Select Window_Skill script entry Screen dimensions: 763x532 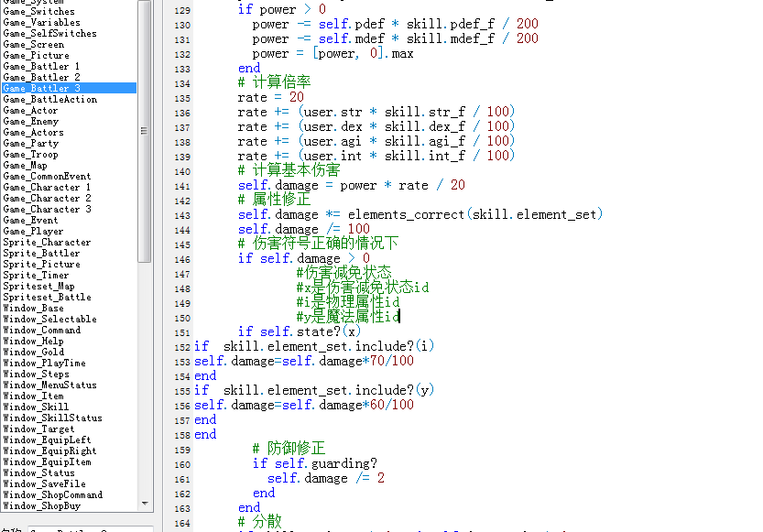pos(36,407)
